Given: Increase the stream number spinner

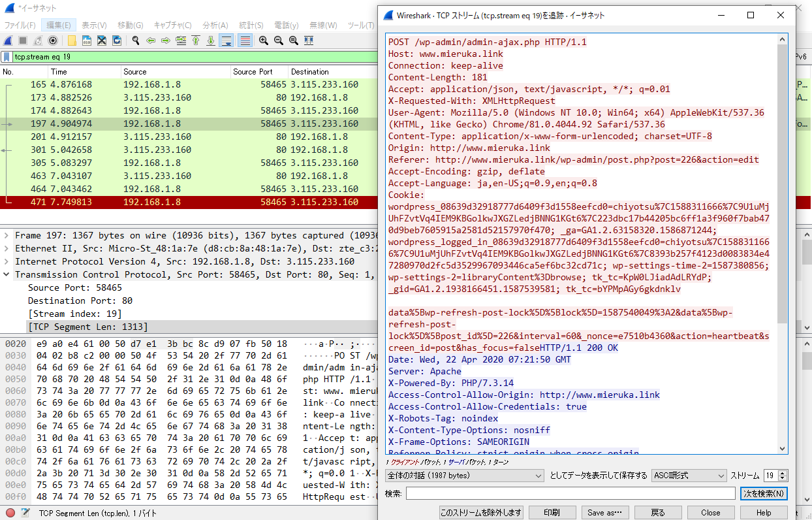Looking at the screenshot, I should tap(783, 472).
